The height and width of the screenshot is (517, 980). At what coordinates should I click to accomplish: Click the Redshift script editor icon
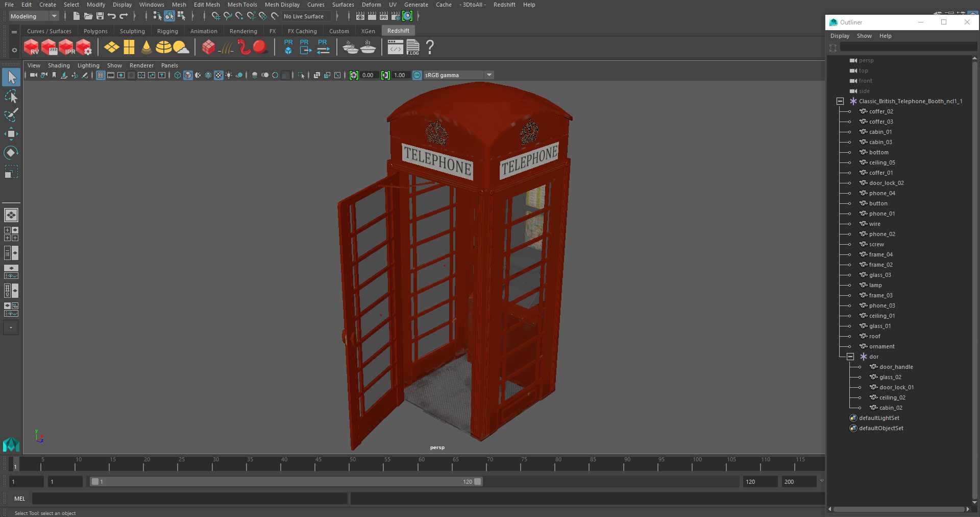pyautogui.click(x=395, y=48)
